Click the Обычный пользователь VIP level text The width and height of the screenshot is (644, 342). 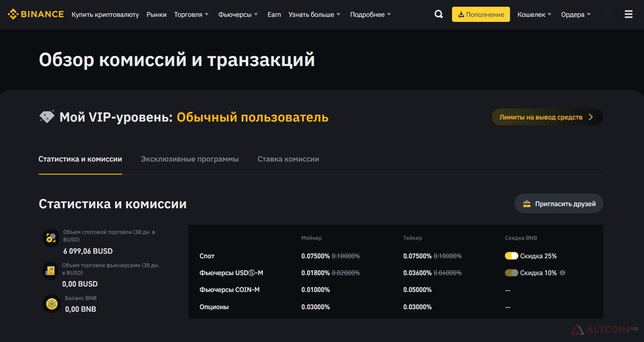click(252, 117)
